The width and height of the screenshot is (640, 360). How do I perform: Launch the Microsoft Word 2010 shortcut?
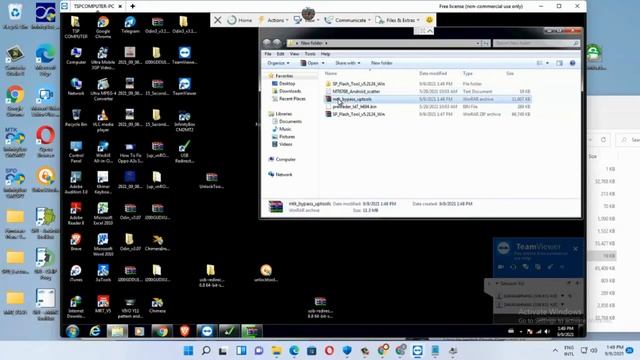click(x=103, y=244)
